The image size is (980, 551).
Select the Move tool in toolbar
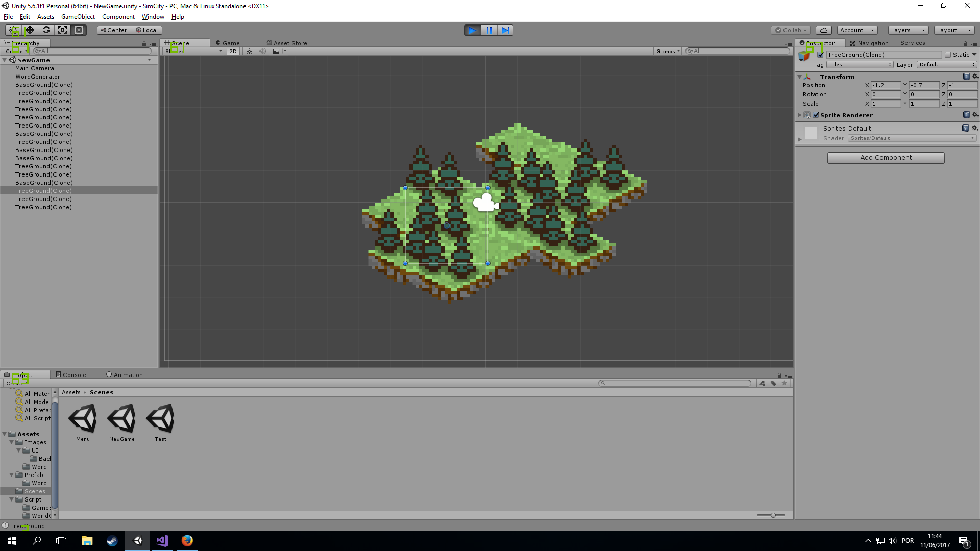point(30,30)
